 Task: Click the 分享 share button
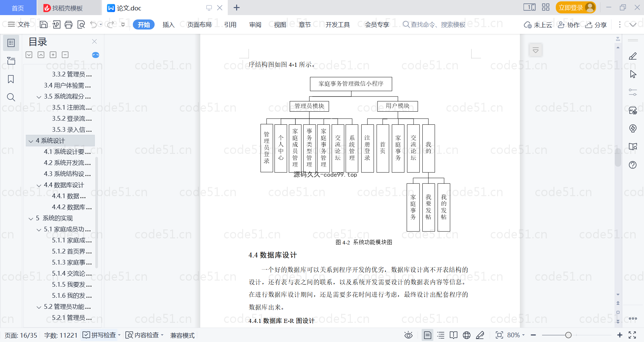click(x=596, y=25)
